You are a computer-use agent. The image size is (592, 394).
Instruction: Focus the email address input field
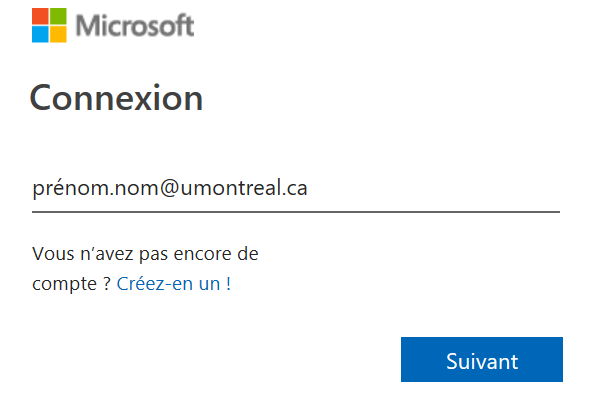point(296,189)
